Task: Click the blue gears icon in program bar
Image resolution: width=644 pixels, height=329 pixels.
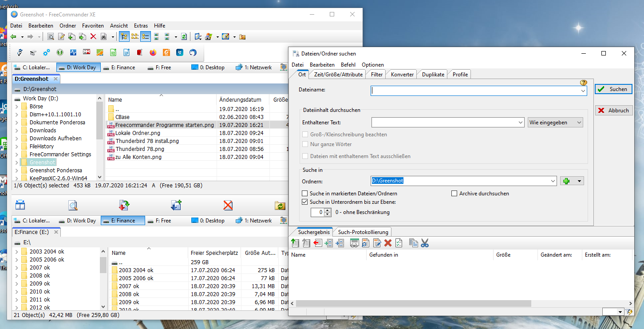Action: 47,52
